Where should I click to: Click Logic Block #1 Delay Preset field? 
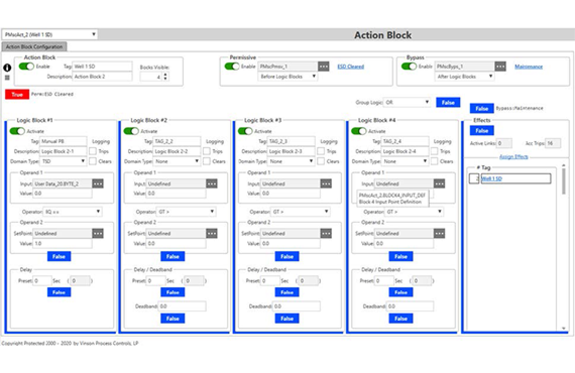(x=41, y=281)
